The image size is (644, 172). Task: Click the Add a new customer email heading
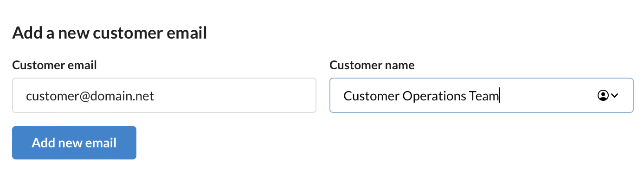109,33
